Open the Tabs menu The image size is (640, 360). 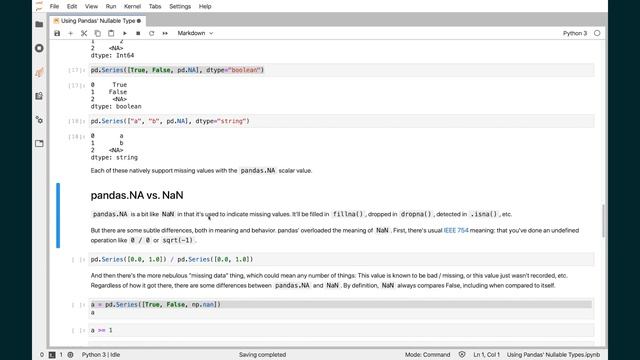coord(155,7)
